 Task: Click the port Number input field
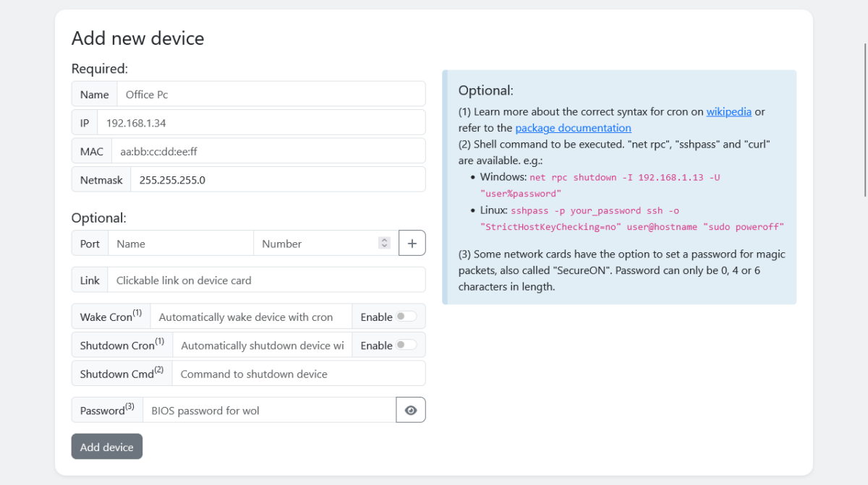point(317,244)
